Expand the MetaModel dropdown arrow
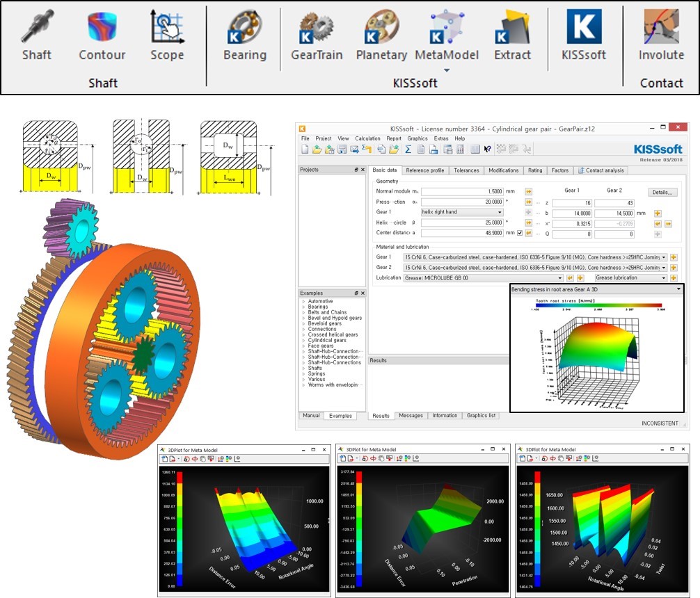The height and width of the screenshot is (598, 700). pos(447,70)
